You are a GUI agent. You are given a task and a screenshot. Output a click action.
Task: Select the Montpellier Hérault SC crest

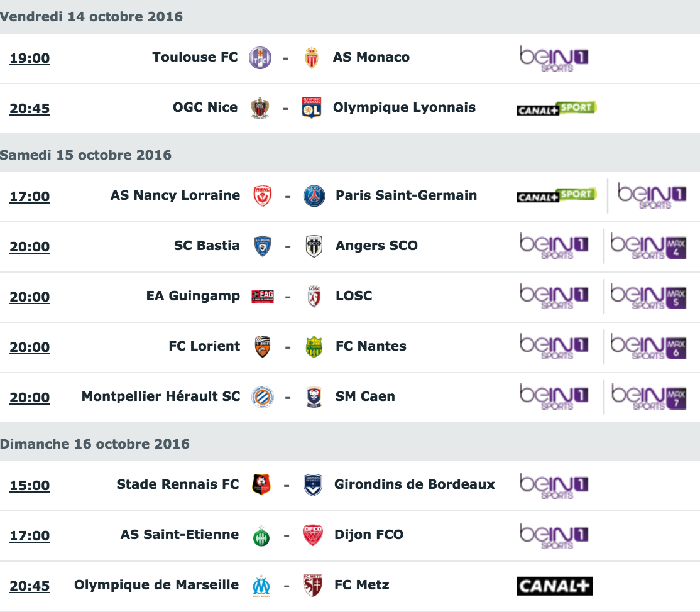click(263, 397)
